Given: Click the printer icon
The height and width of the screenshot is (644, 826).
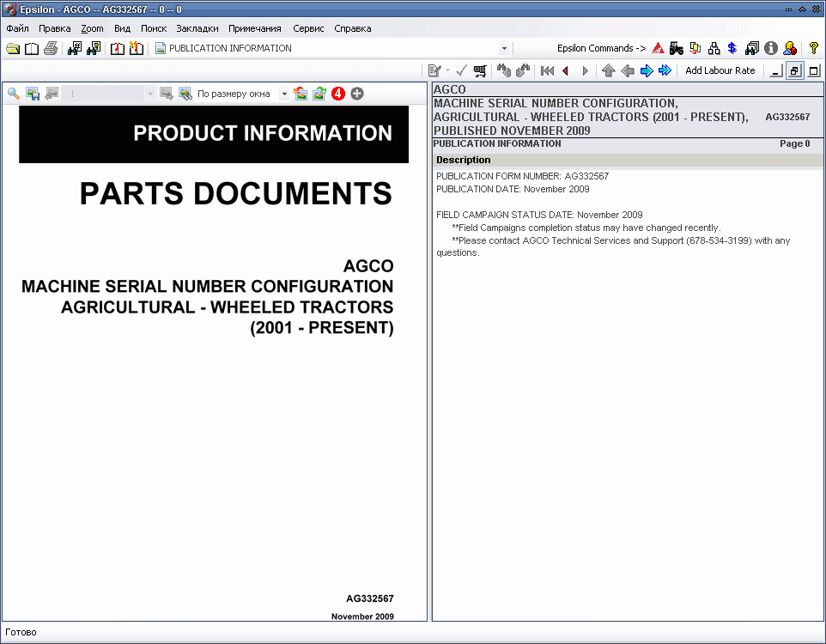Looking at the screenshot, I should tap(51, 49).
